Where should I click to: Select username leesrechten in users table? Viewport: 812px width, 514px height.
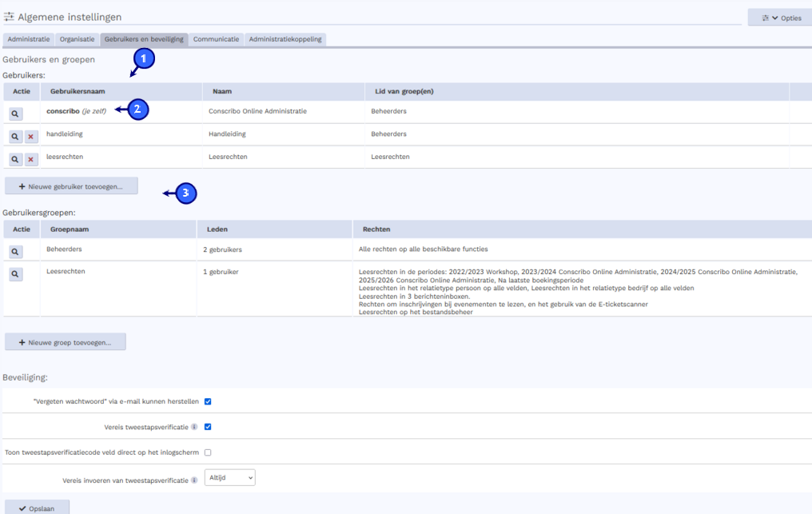[x=65, y=157]
